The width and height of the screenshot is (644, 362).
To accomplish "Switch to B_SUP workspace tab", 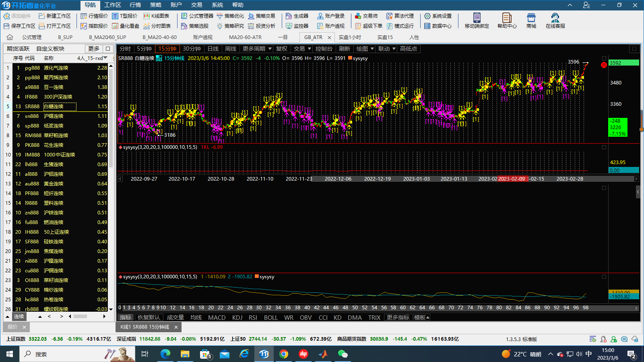I will [x=65, y=37].
